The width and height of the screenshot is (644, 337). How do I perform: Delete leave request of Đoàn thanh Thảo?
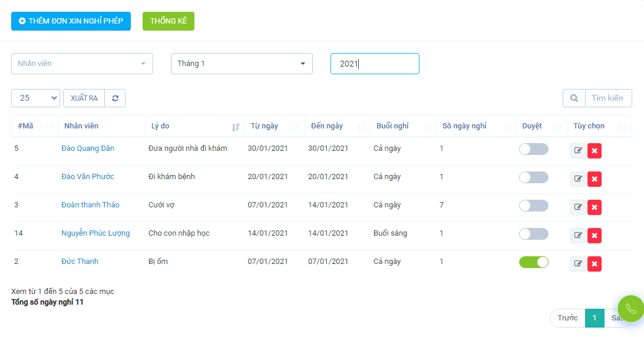click(x=595, y=207)
